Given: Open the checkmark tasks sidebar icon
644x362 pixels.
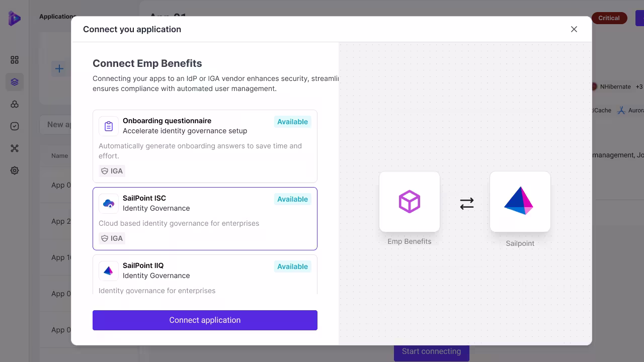Looking at the screenshot, I should tap(15, 126).
